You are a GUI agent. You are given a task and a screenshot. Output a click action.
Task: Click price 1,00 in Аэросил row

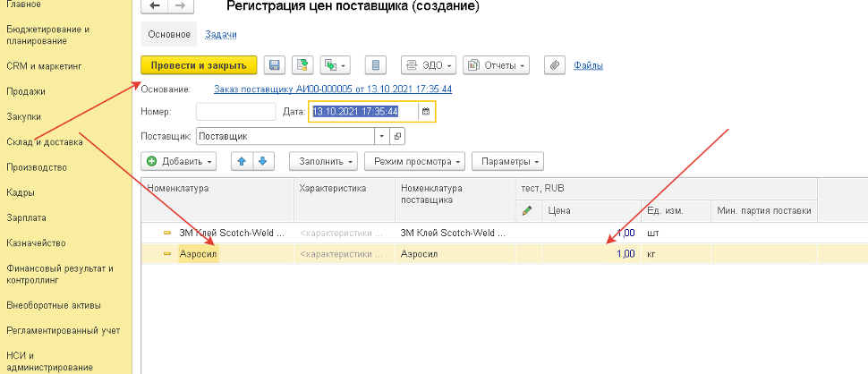591,254
